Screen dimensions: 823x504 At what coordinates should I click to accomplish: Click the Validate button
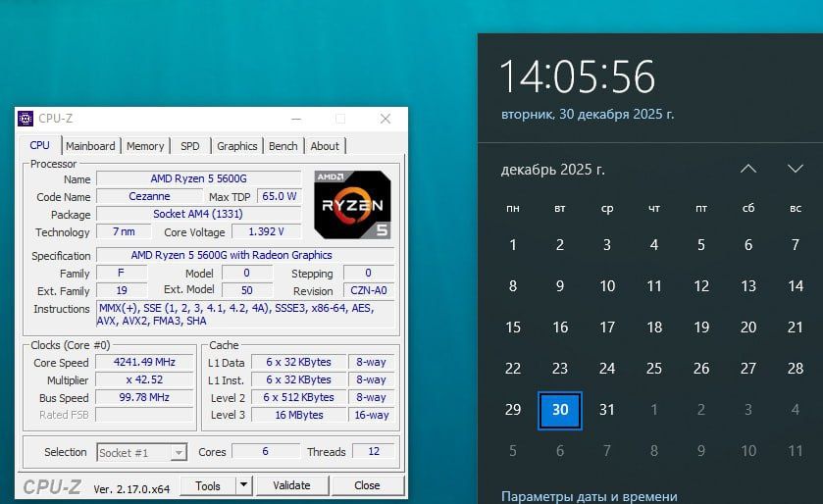[x=292, y=485]
